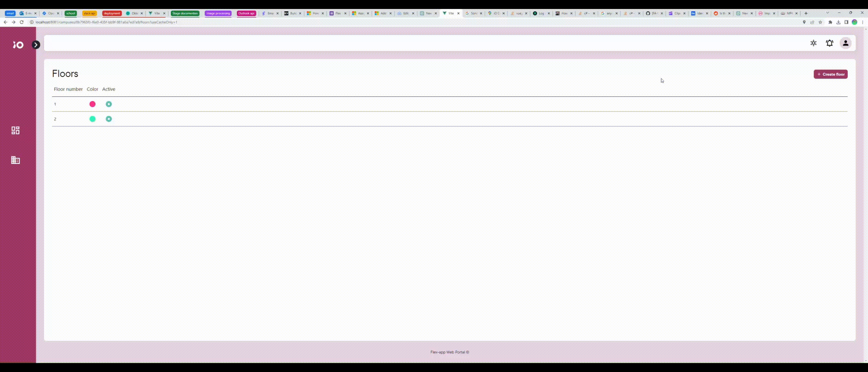Click the Active column header
868x372 pixels.
(x=108, y=89)
